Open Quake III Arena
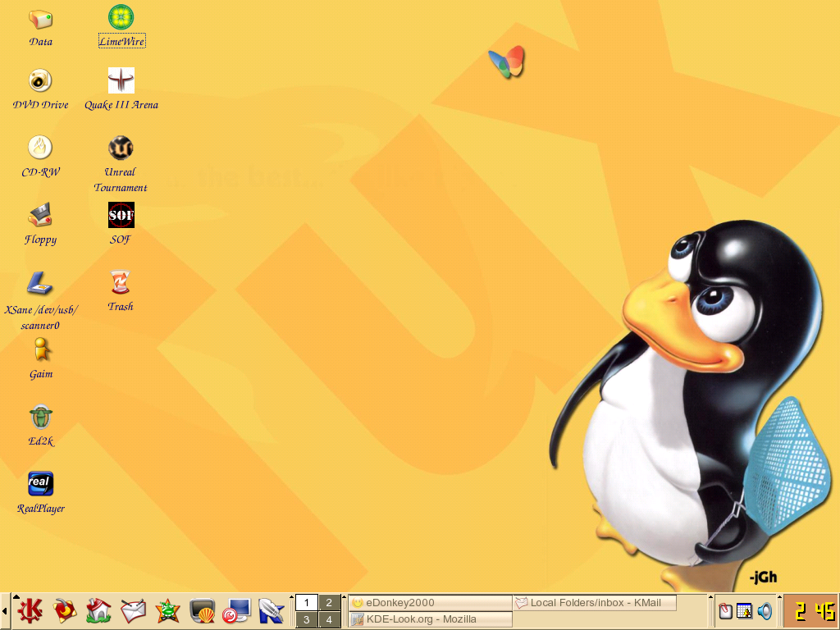 (121, 80)
